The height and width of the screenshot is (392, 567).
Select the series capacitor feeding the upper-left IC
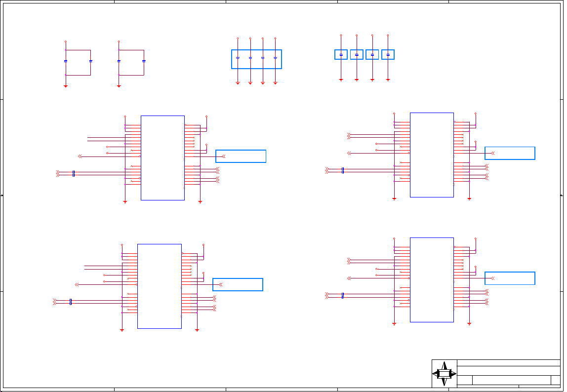coord(74,174)
